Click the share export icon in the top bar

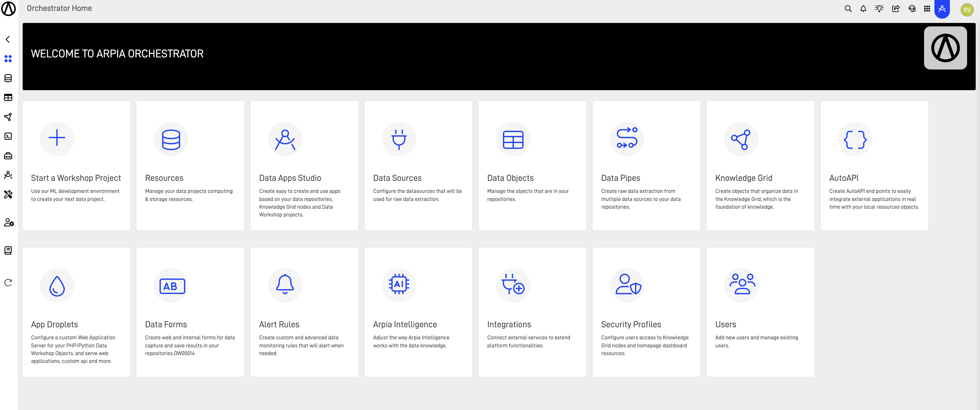tap(896, 8)
